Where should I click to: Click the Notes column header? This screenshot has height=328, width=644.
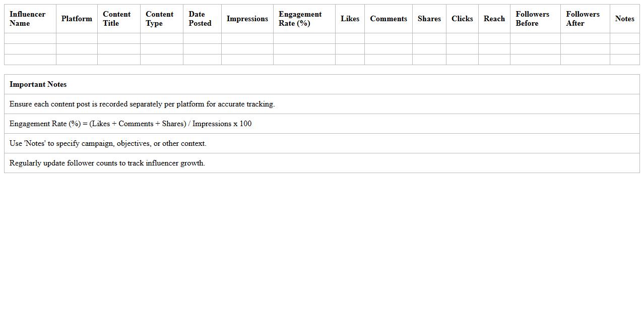click(x=624, y=19)
